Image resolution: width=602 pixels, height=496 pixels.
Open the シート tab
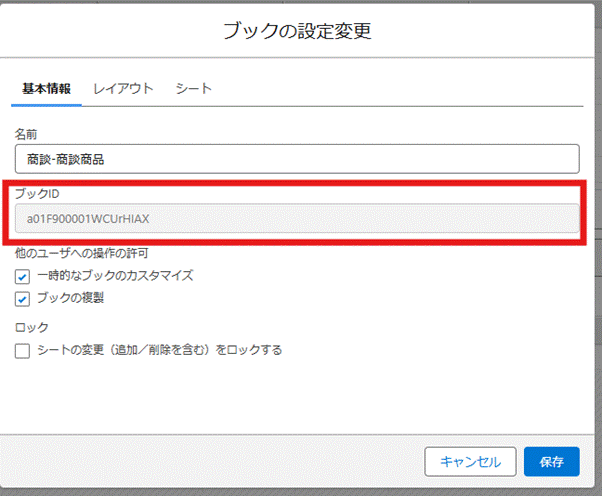coord(194,89)
